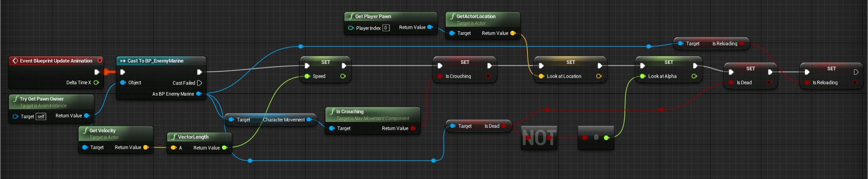Click the self Target field on Try Get Pawn Owner
Image resolution: width=868 pixels, height=179 pixels.
(x=41, y=116)
